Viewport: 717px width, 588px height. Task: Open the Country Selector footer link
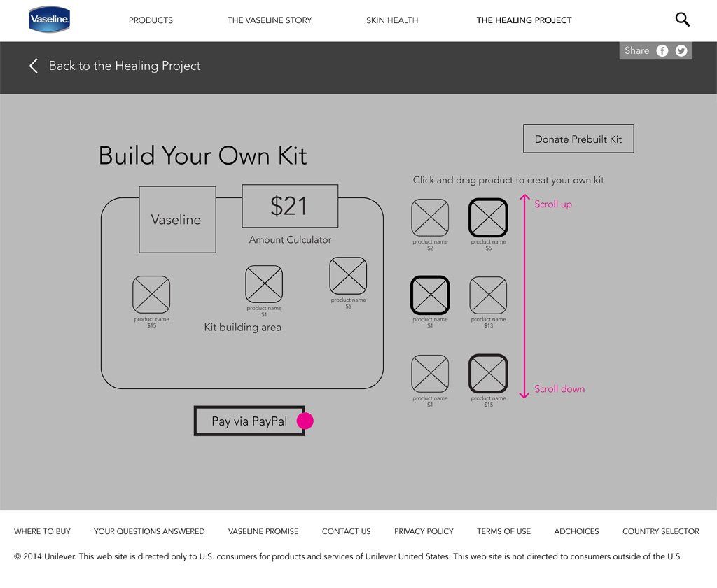coord(661,531)
